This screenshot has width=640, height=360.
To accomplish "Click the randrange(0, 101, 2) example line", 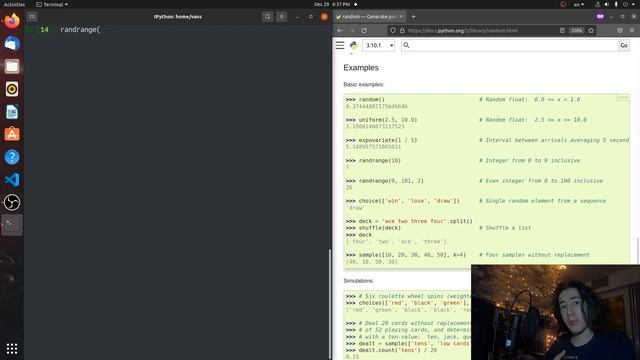I will tap(384, 180).
